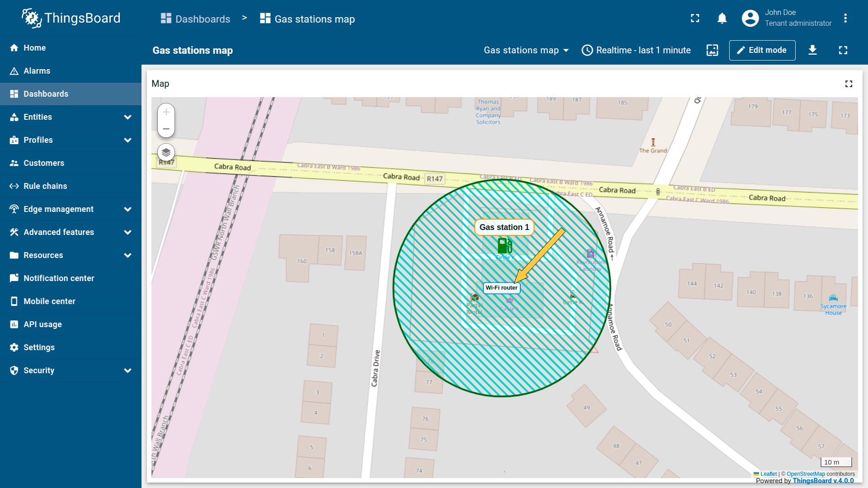Open the three-dot user menu
Viewport: 868px width, 488px height.
(845, 19)
